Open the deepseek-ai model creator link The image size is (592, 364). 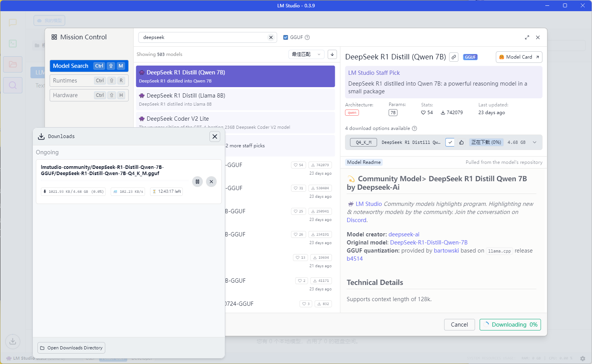tap(404, 234)
